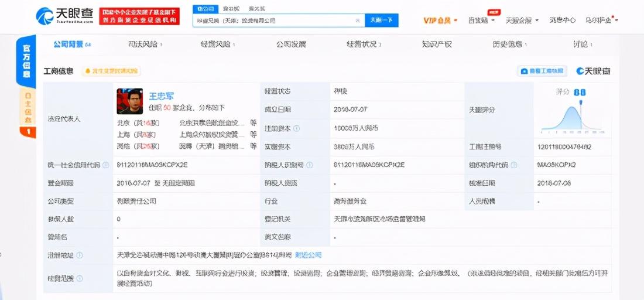The height and width of the screenshot is (300, 644).
Task: Click the 天眼评分 bell curve chart
Action: pos(573,118)
